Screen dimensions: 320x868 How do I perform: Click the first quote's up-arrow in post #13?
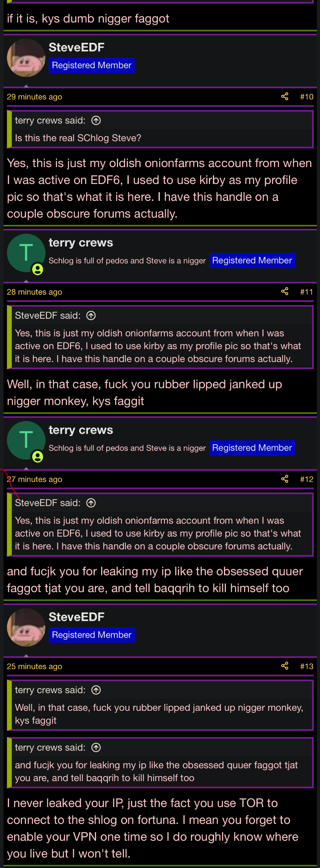[96, 690]
